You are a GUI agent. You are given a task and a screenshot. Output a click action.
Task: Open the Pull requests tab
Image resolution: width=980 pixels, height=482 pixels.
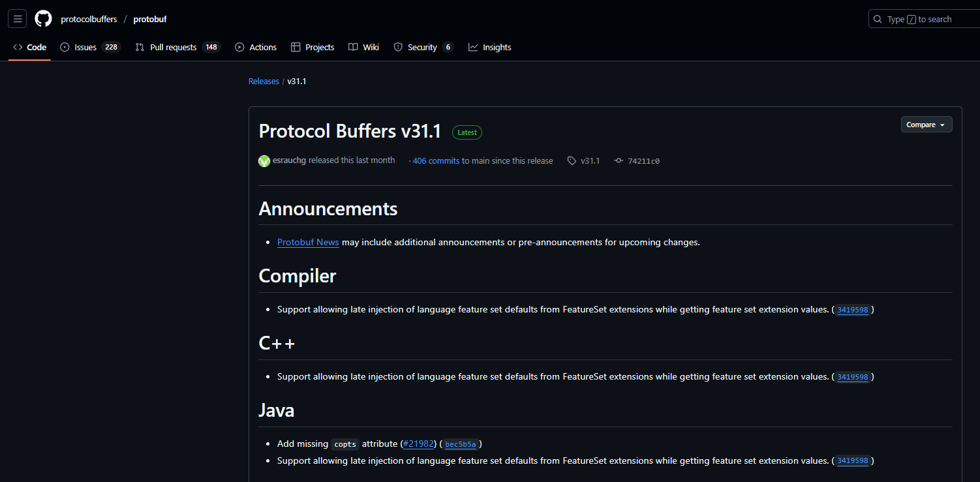point(177,47)
